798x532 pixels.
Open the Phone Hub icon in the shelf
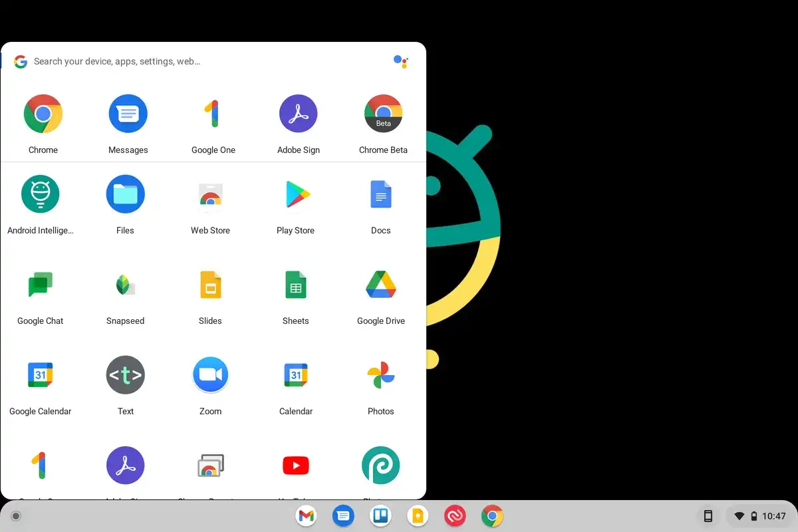tap(708, 516)
